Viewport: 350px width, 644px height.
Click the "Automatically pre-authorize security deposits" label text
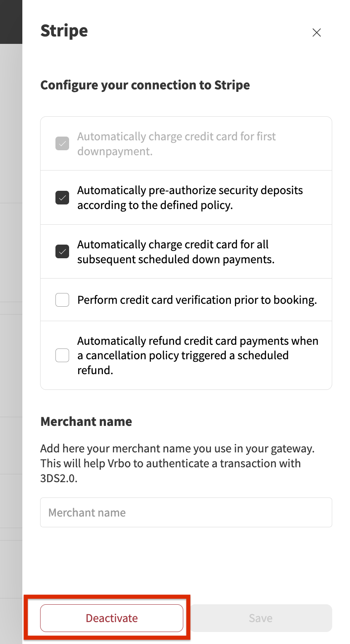tap(190, 197)
